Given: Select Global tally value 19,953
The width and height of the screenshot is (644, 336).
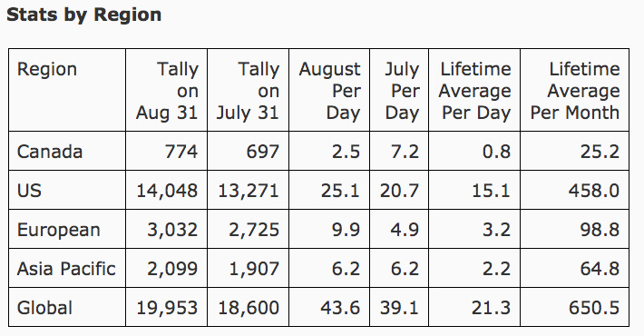Looking at the screenshot, I should (x=167, y=308).
